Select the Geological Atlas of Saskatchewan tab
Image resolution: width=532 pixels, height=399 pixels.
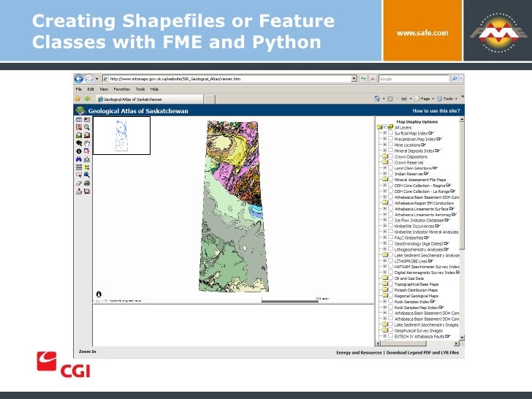[150, 99]
